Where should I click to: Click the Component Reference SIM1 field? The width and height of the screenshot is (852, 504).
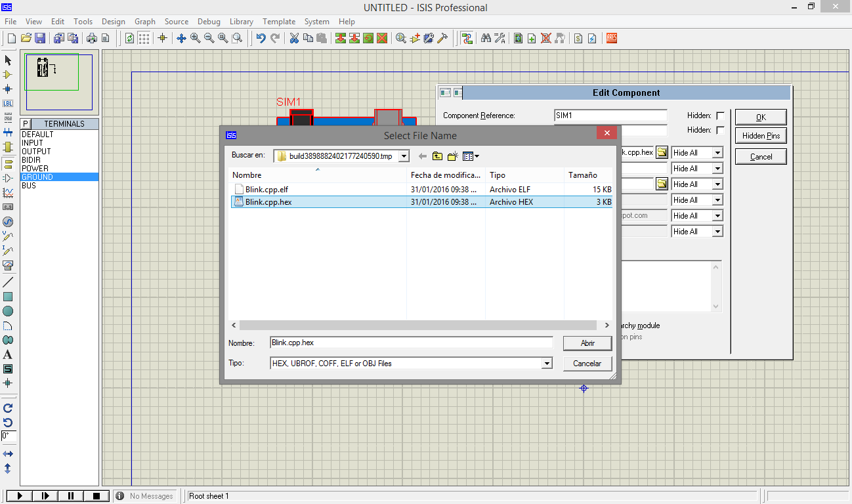click(610, 115)
